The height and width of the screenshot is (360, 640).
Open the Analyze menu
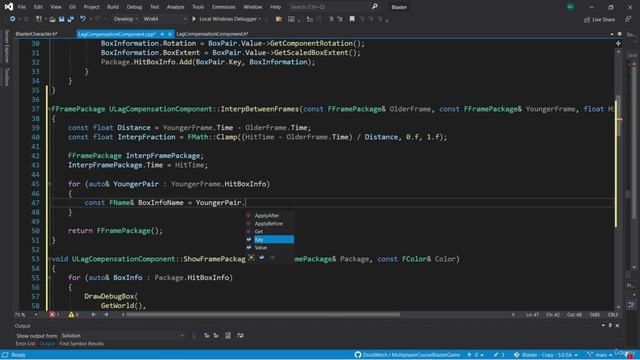[x=175, y=7]
